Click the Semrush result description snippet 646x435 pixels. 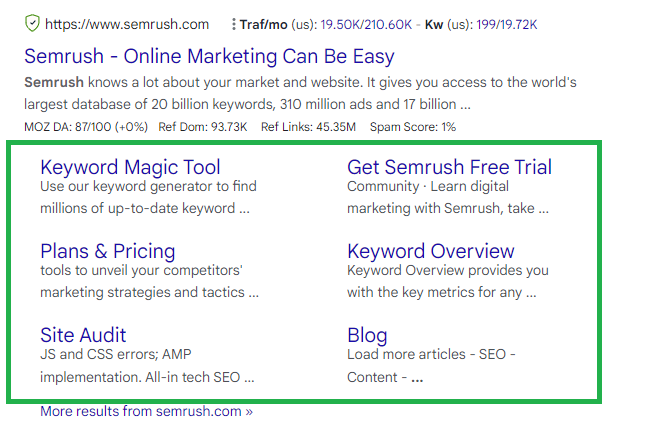point(300,92)
